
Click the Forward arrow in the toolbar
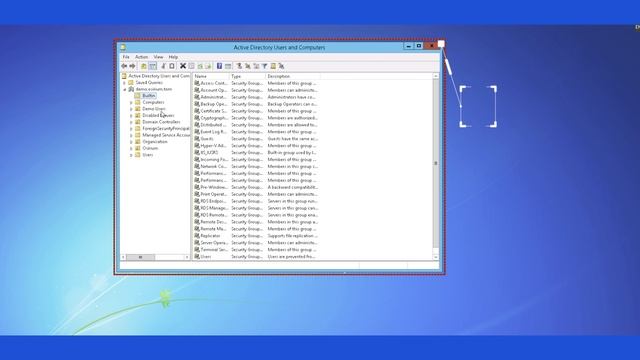click(x=132, y=66)
